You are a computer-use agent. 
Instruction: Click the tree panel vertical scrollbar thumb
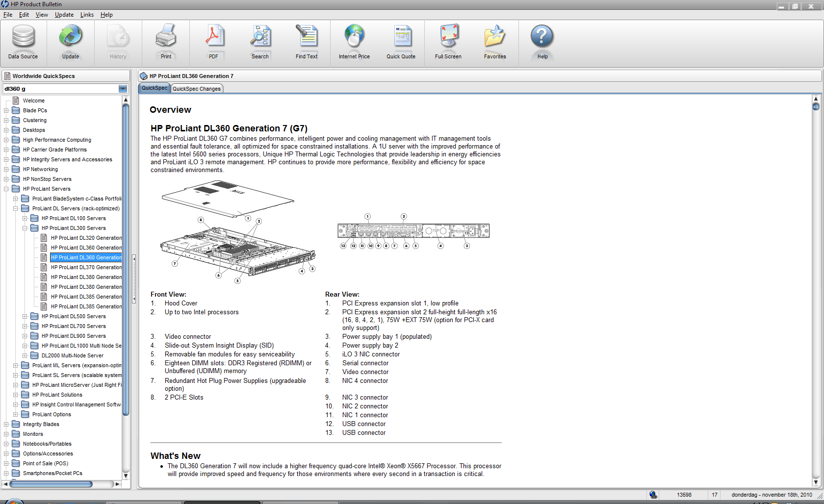(126, 260)
